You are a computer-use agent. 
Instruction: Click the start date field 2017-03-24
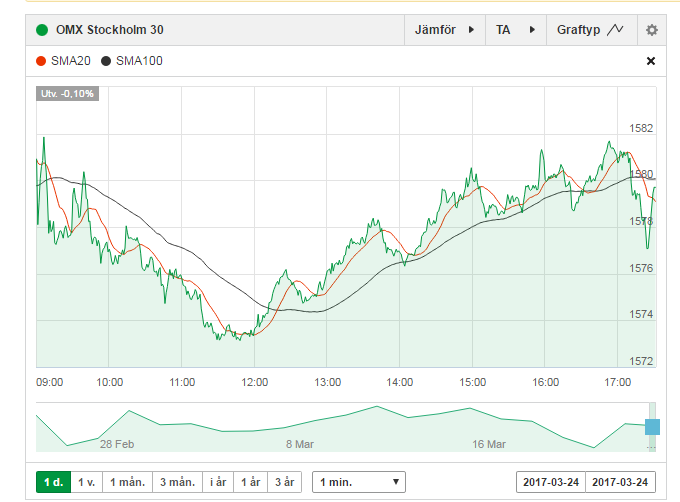pyautogui.click(x=551, y=482)
